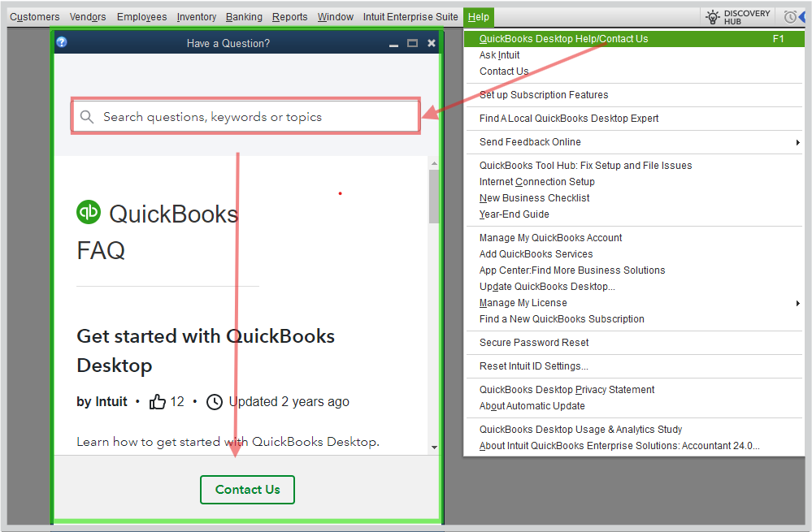Select Reset Intuit ID Settings
The width and height of the screenshot is (812, 532).
tap(634, 366)
